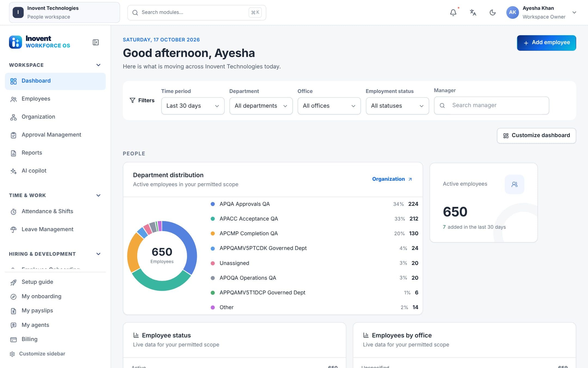The image size is (588, 368).
Task: Open the All statuses dropdown
Action: pyautogui.click(x=397, y=106)
